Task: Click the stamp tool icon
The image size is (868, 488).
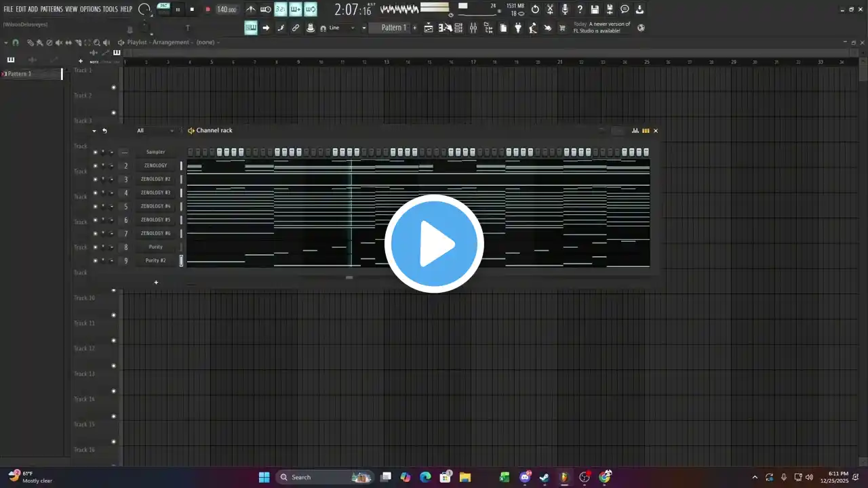Action: pos(311,28)
